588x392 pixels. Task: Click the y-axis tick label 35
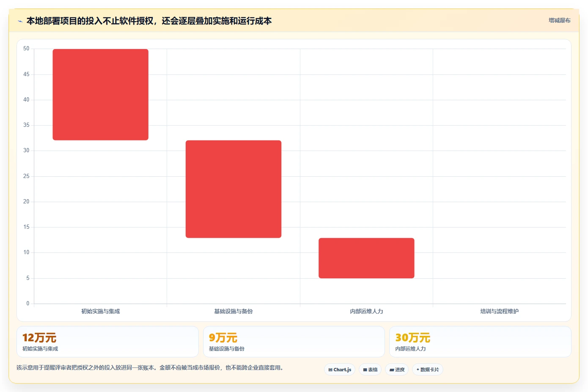[26, 125]
